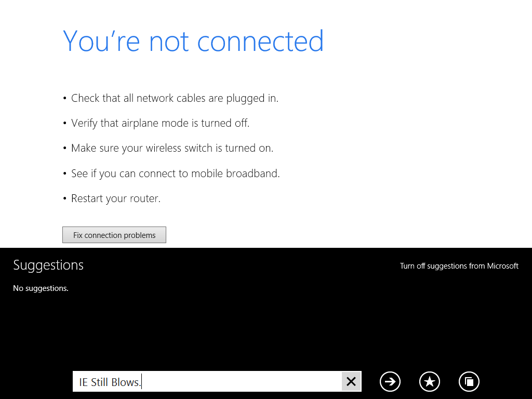Screen dimensions: 532x399
Task: Click the word 'Microsoft' in suggestions link
Action: pyautogui.click(x=503, y=265)
